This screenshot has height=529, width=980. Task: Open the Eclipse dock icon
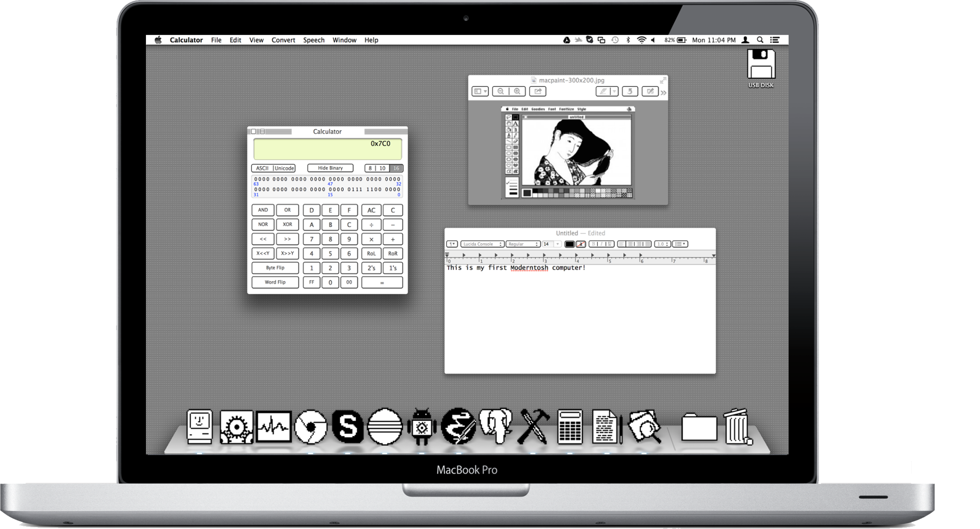(x=385, y=427)
